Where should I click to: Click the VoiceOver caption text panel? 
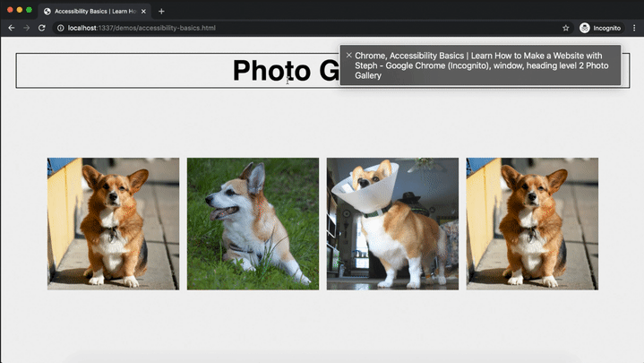(484, 65)
